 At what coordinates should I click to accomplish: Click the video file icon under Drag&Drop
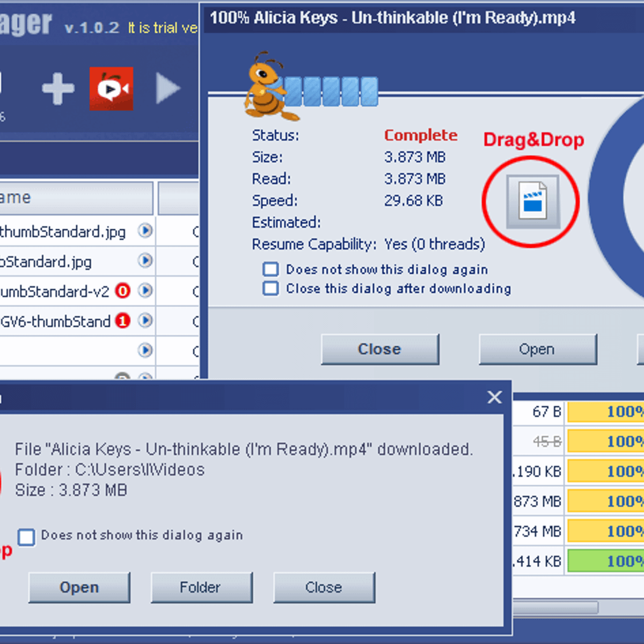(533, 201)
